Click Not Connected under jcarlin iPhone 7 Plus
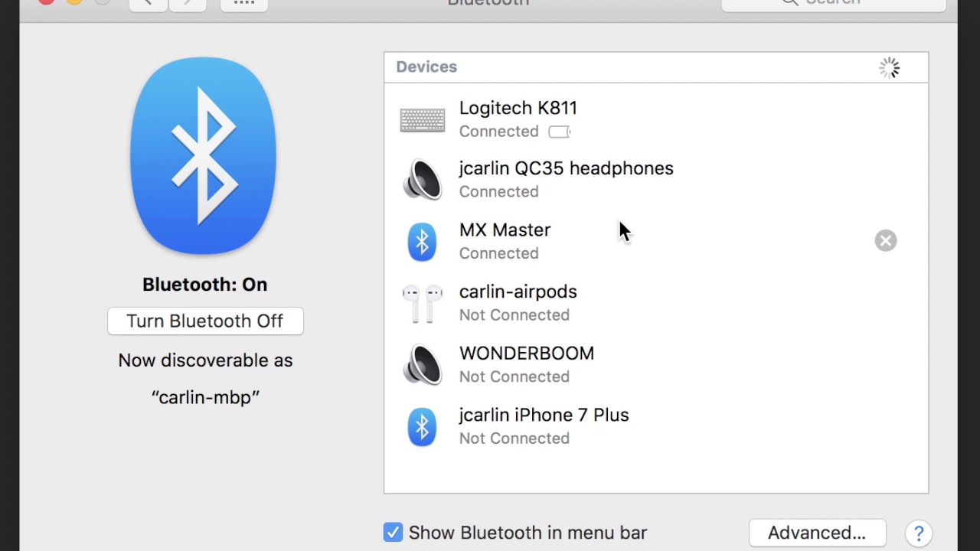The image size is (980, 551). coord(514,439)
